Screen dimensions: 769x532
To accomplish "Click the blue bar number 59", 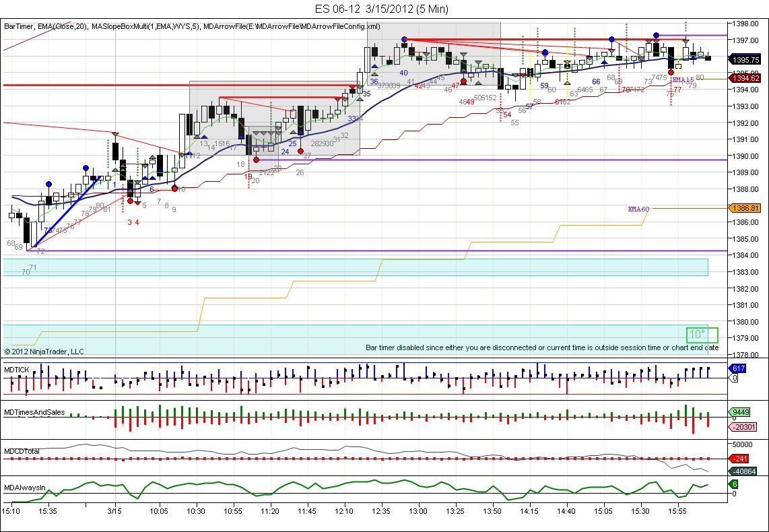I will [x=544, y=86].
